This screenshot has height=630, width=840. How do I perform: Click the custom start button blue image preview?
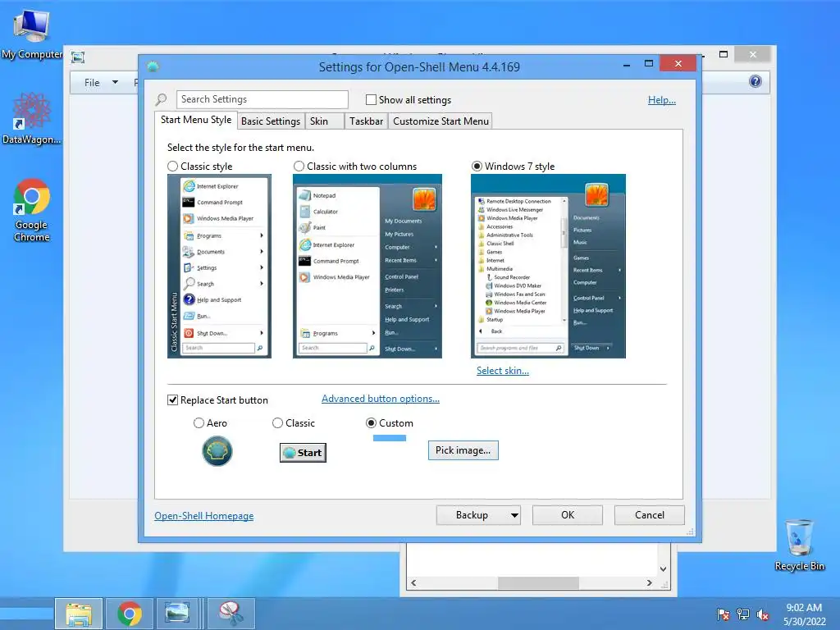pyautogui.click(x=390, y=438)
